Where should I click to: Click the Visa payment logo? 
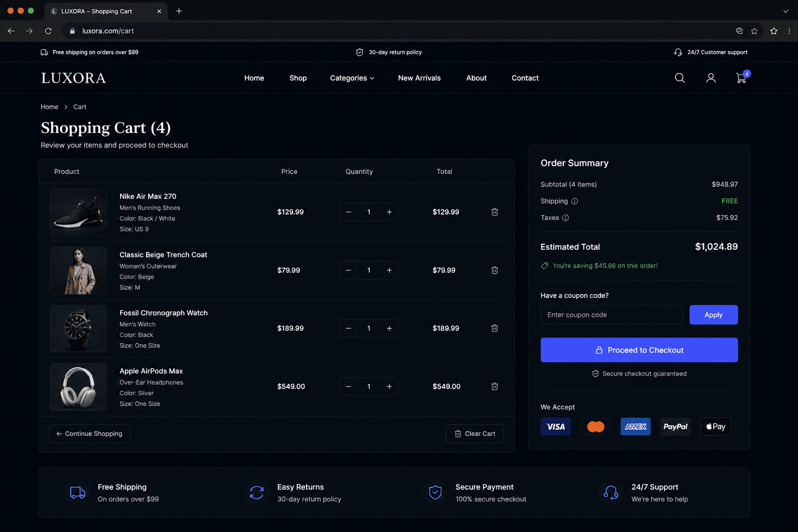555,427
